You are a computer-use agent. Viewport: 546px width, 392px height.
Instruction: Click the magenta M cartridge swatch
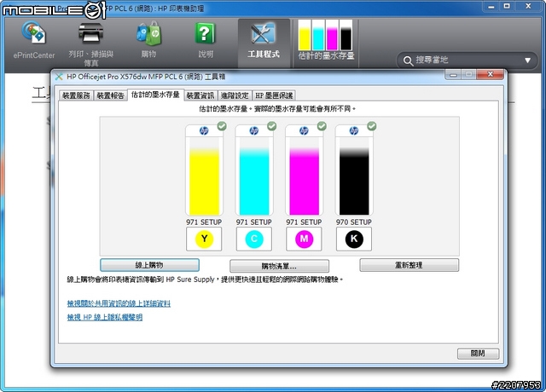click(x=304, y=239)
